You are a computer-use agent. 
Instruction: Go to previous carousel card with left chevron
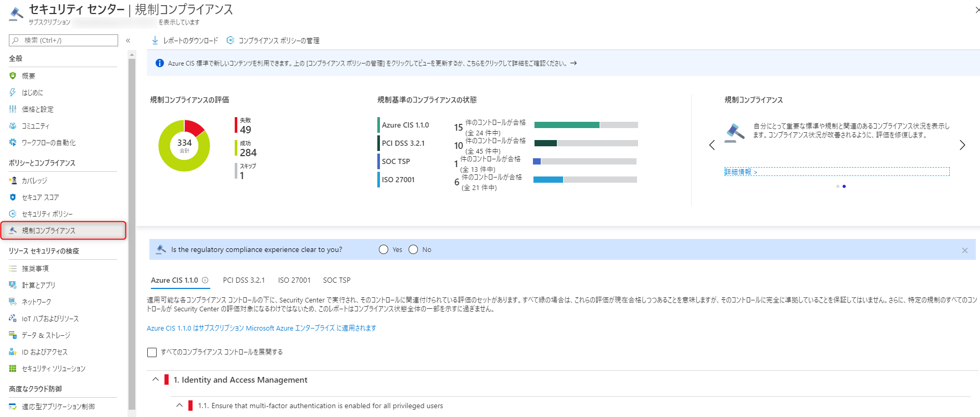click(712, 145)
